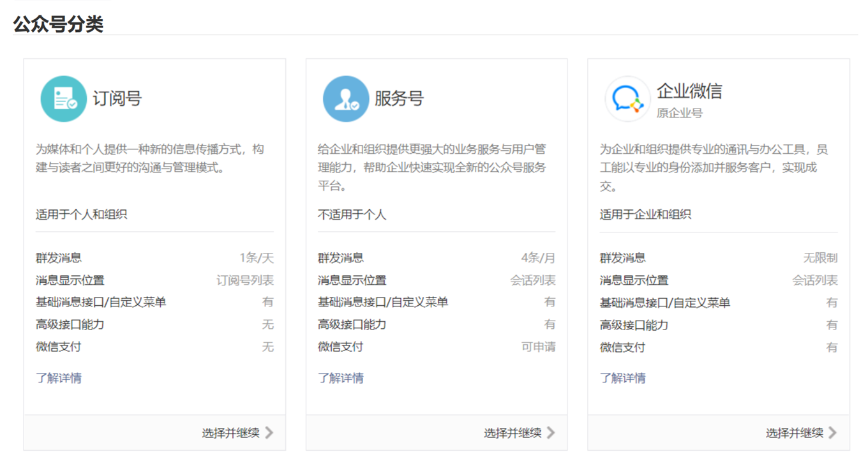868x461 pixels.
Task: Click 基础消息接口/自定义菜单 label in 服务号 card
Action: pos(383,302)
